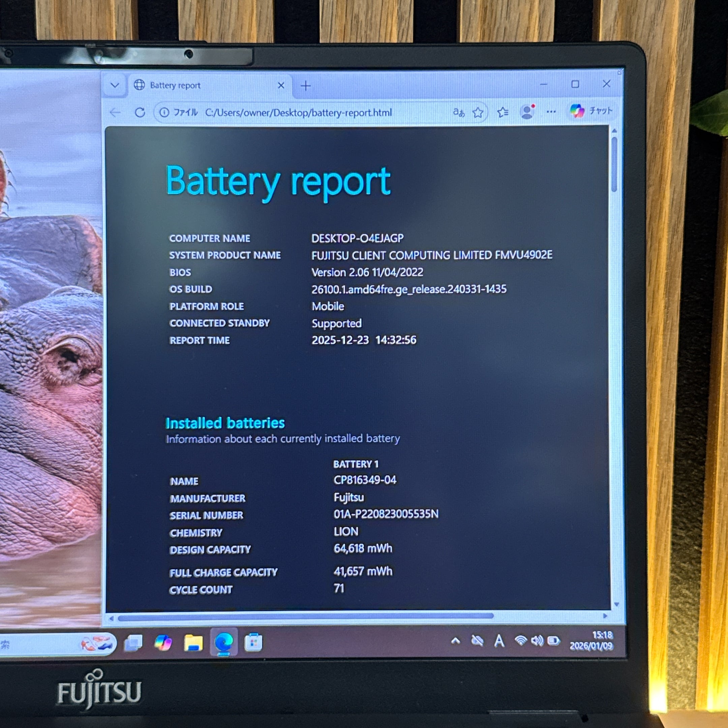Screen dimensions: 728x728
Task: Open Settings and more (three dots)
Action: [551, 112]
